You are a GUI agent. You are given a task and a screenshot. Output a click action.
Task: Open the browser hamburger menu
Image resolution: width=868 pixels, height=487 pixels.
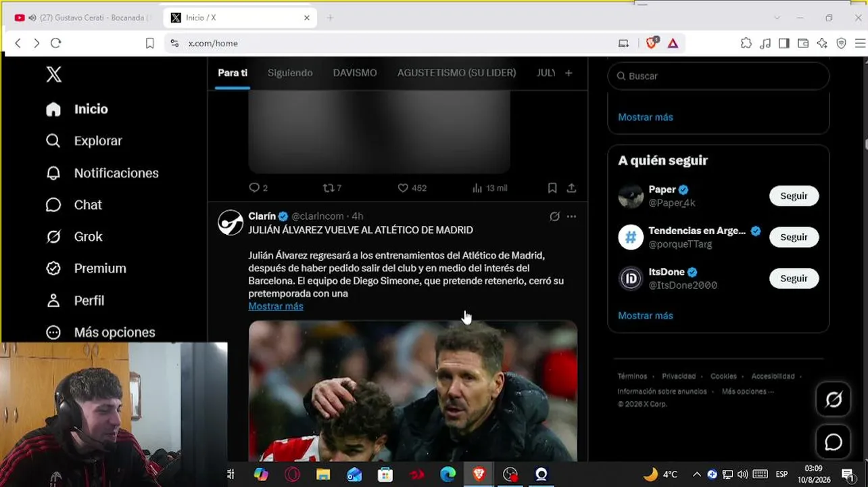click(x=861, y=43)
